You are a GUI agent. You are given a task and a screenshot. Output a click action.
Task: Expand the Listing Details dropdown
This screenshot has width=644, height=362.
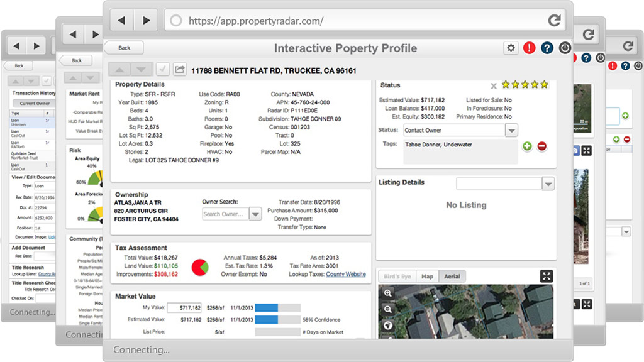pyautogui.click(x=548, y=184)
